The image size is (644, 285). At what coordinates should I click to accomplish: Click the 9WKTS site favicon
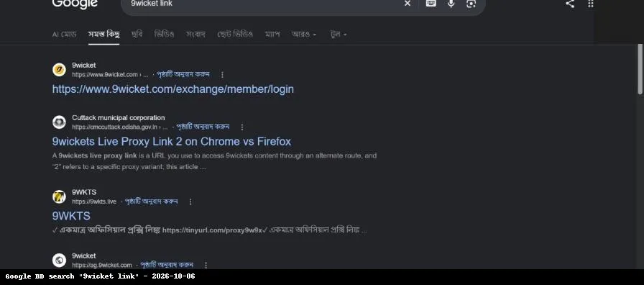tap(59, 196)
